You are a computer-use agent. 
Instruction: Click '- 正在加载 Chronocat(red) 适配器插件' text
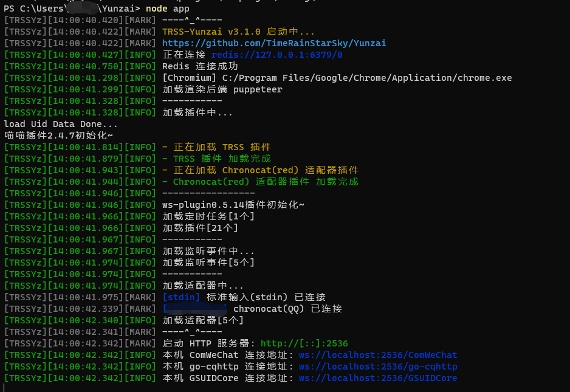tap(260, 171)
